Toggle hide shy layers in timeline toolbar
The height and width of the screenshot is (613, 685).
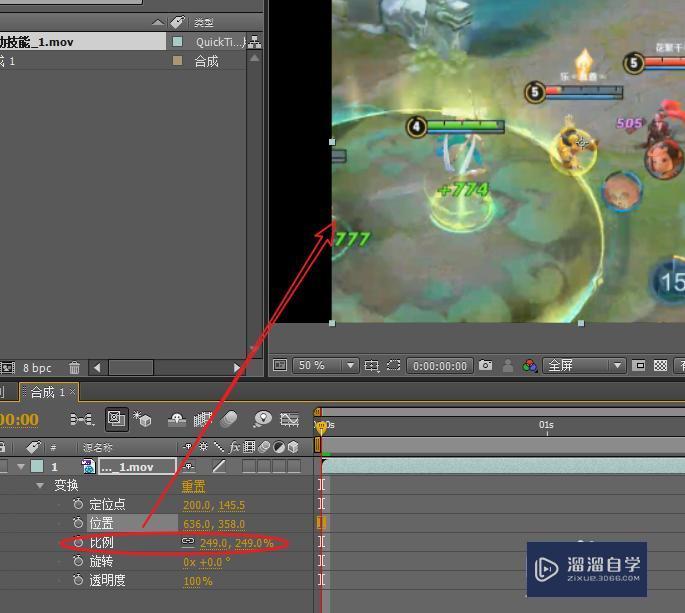(x=177, y=420)
